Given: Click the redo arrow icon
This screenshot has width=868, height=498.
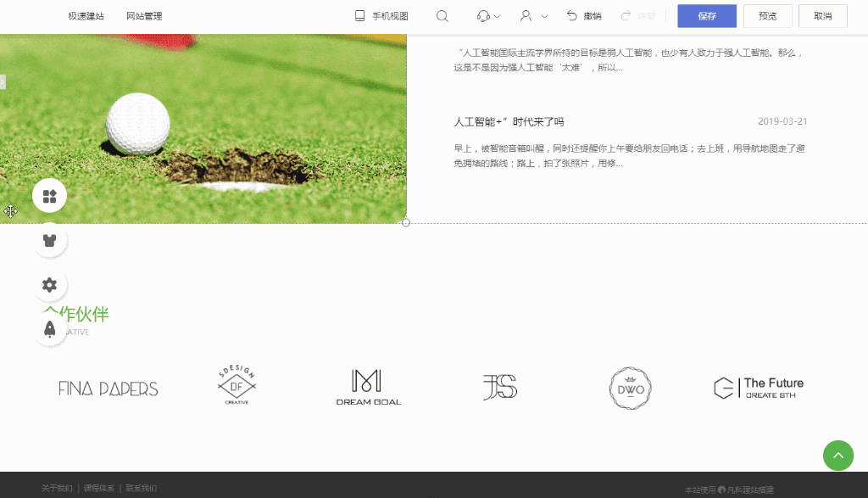Looking at the screenshot, I should click(x=626, y=16).
